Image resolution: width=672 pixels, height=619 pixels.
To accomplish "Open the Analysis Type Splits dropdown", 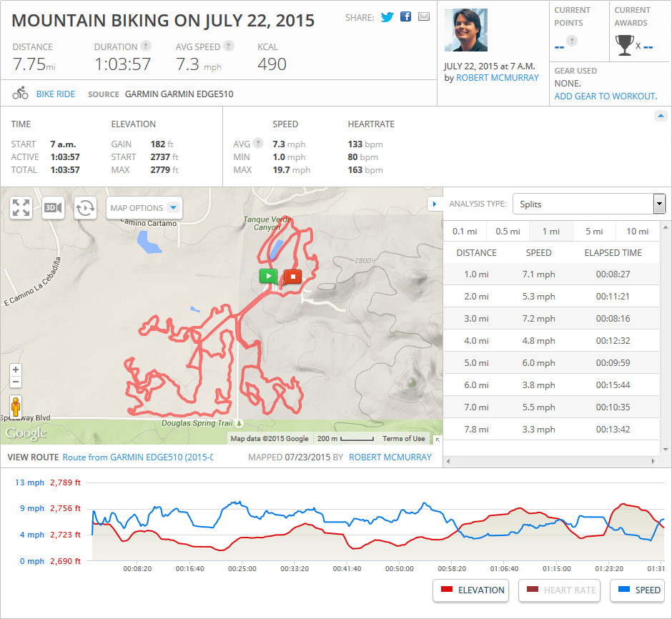I will coord(589,204).
